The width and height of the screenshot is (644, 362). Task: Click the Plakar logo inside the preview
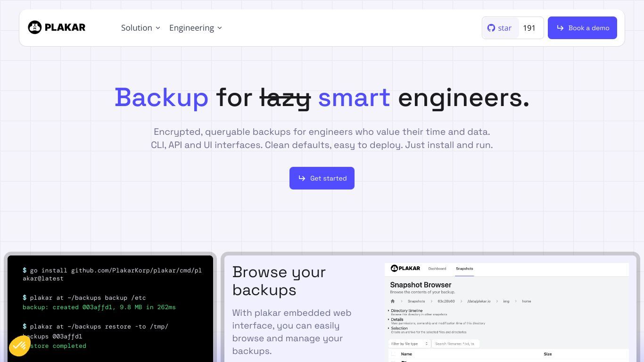tap(405, 269)
